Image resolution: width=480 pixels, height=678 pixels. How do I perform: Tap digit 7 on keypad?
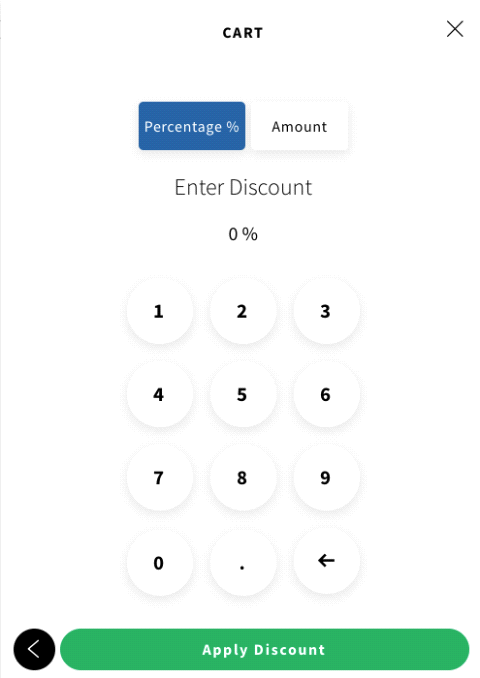point(160,477)
